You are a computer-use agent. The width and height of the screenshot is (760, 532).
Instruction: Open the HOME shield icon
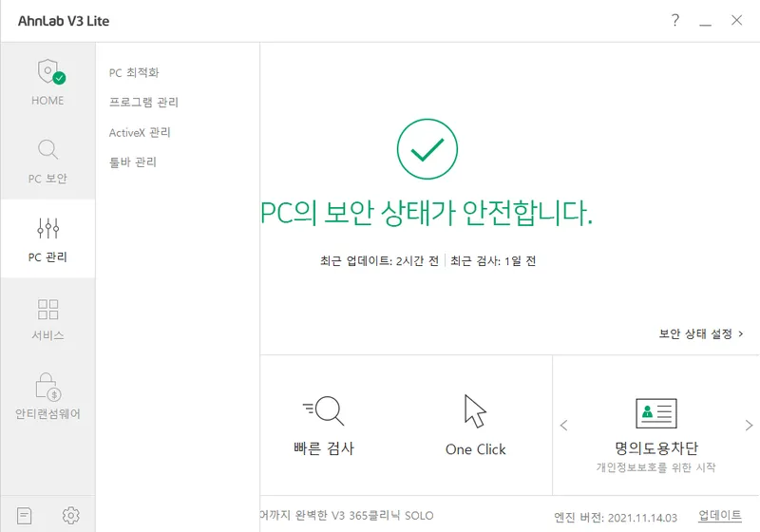click(51, 71)
